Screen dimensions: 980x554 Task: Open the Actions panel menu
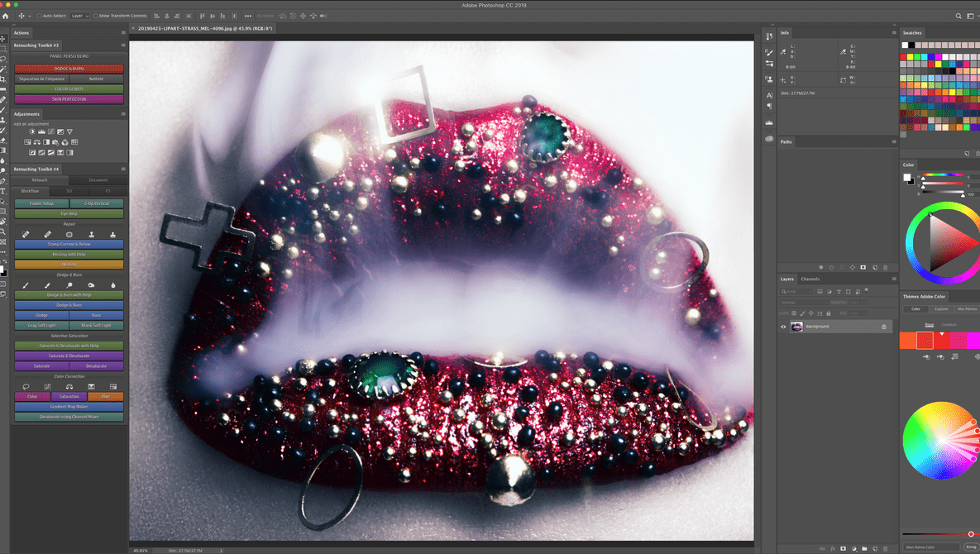point(123,33)
